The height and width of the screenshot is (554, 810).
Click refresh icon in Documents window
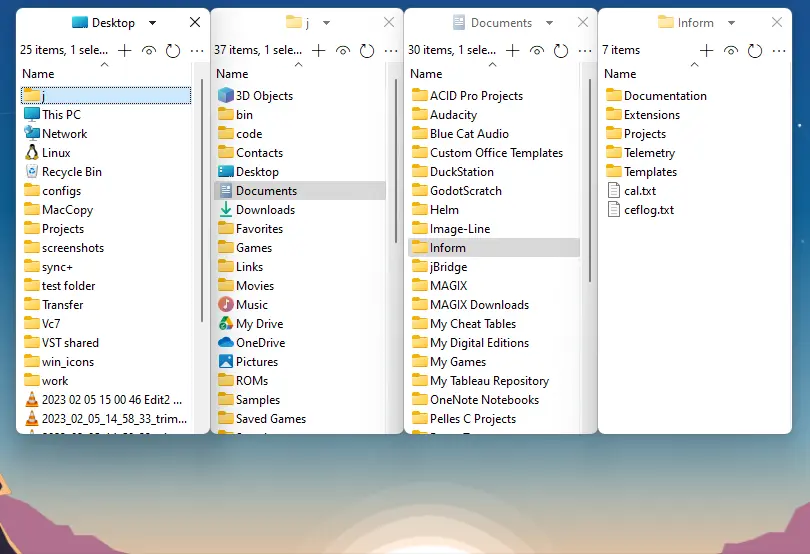(x=560, y=51)
